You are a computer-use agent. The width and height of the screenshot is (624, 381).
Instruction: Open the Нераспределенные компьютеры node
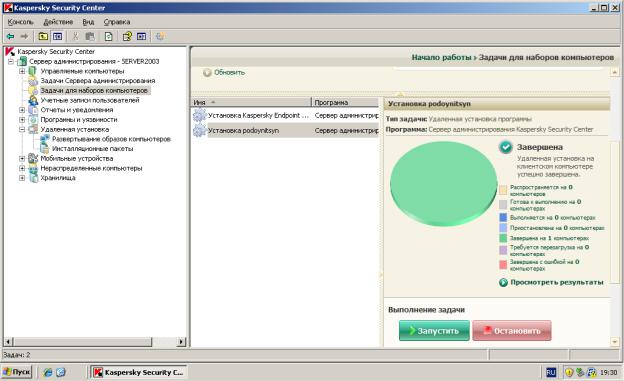(x=91, y=168)
